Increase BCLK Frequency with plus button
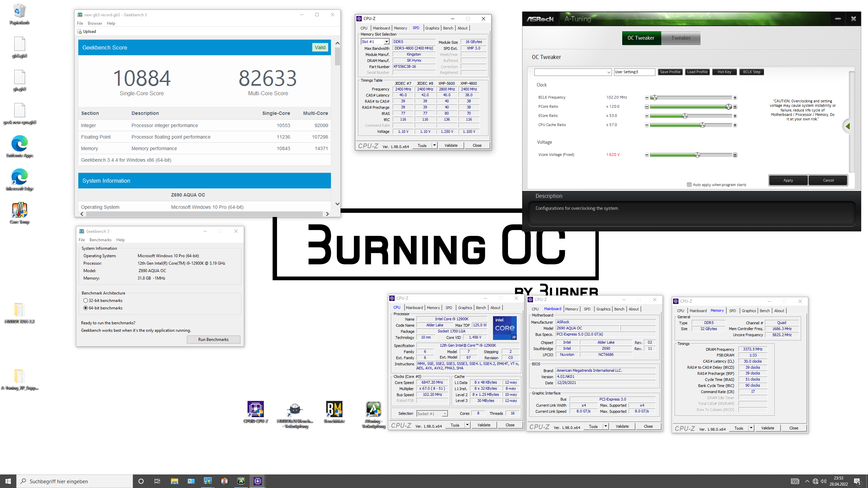The width and height of the screenshot is (868, 488). point(735,98)
